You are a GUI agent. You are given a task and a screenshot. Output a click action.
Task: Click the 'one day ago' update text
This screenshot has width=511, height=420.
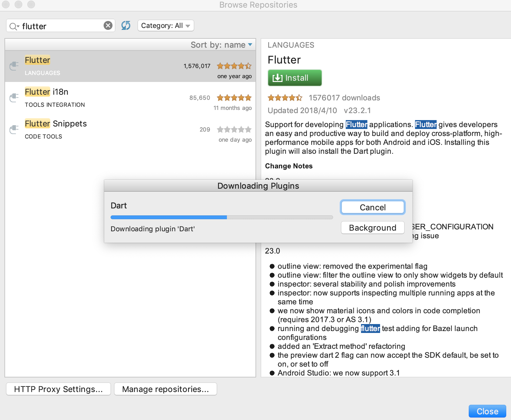point(235,140)
